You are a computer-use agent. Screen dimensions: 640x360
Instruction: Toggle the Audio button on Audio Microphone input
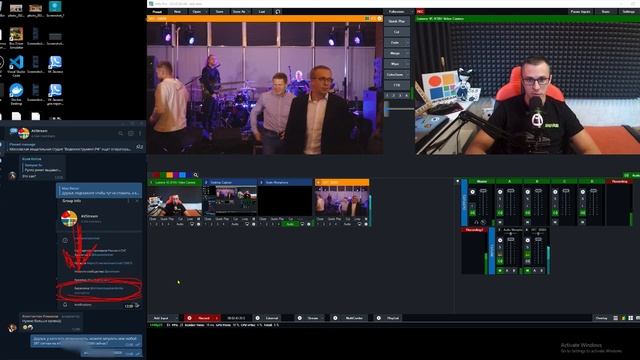click(290, 224)
